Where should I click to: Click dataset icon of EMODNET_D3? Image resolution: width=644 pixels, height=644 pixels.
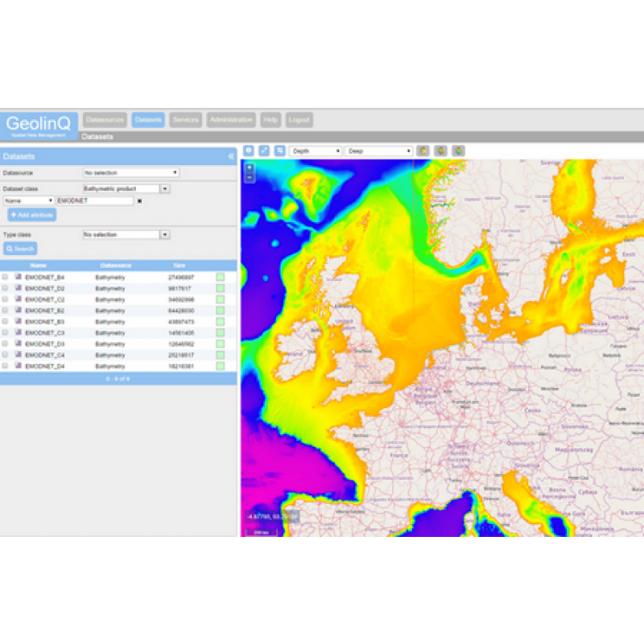(x=19, y=344)
